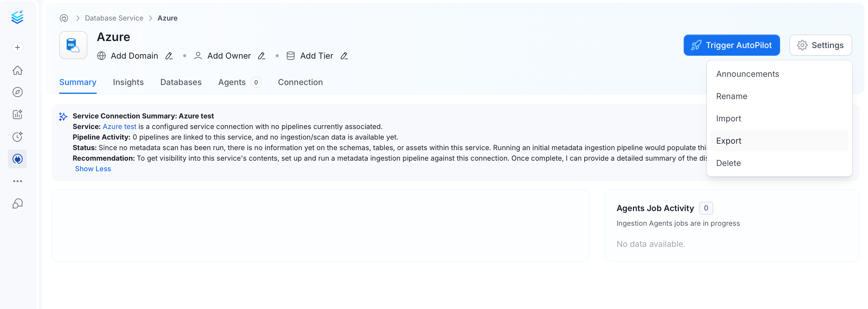Screen dimensions: 868x309
Task: Open the chart sparkle insights sidebar icon
Action: 18,114
